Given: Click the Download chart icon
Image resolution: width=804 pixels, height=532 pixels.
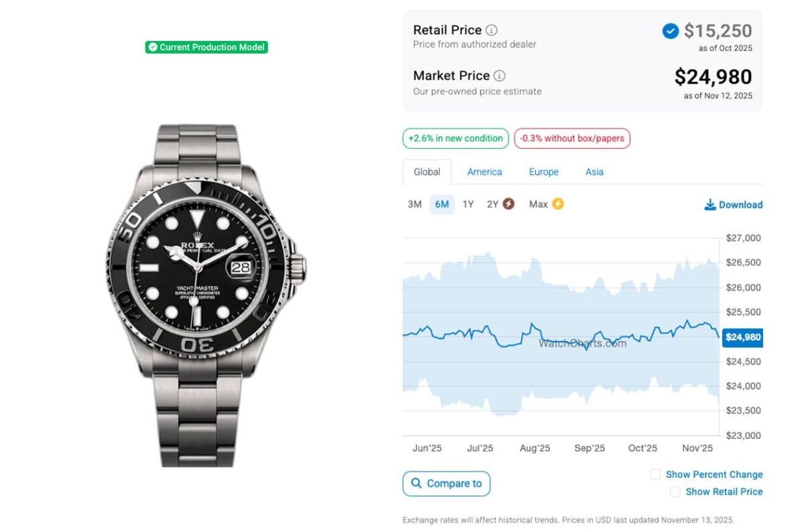Looking at the screenshot, I should point(710,205).
